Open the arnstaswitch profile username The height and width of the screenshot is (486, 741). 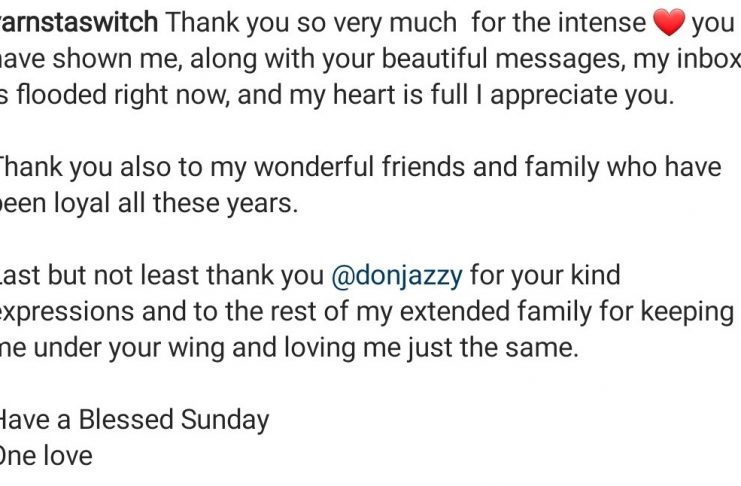pyautogui.click(x=78, y=22)
